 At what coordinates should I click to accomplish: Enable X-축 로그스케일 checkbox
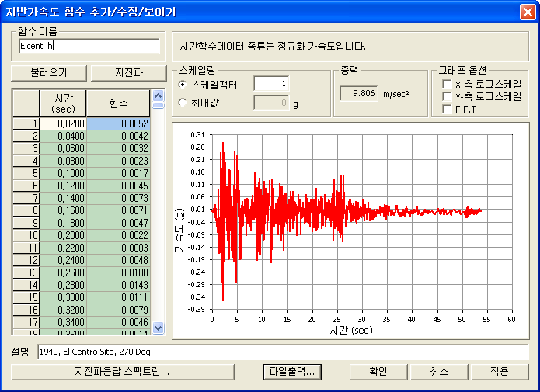coord(447,84)
